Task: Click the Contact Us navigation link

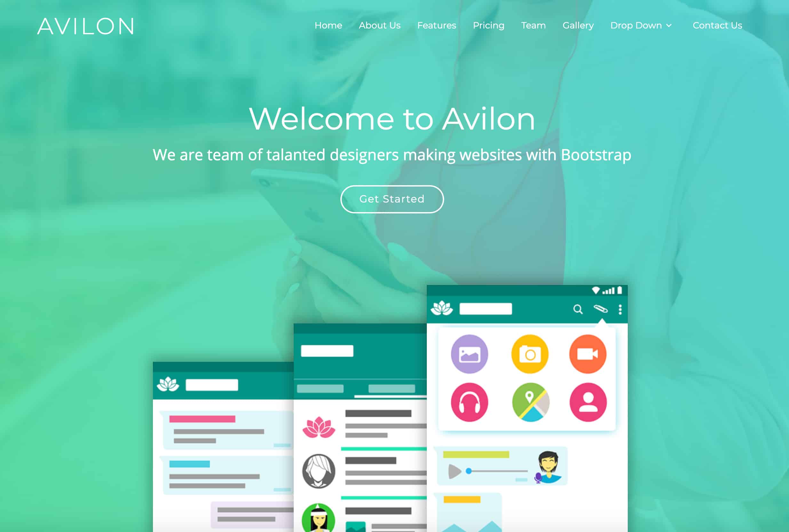Action: [717, 25]
